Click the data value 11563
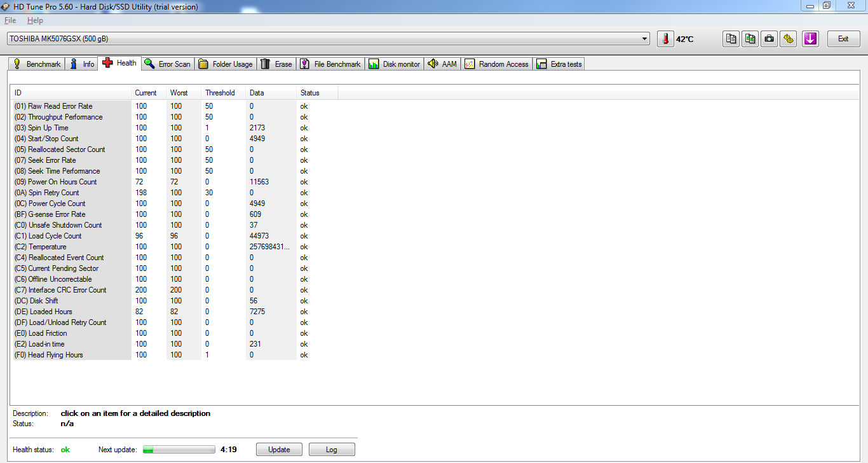 (x=259, y=182)
